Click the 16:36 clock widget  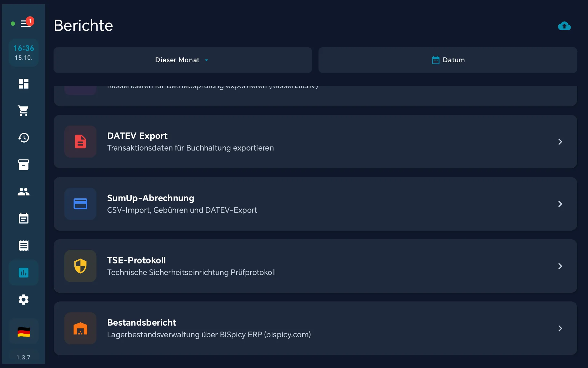(24, 53)
